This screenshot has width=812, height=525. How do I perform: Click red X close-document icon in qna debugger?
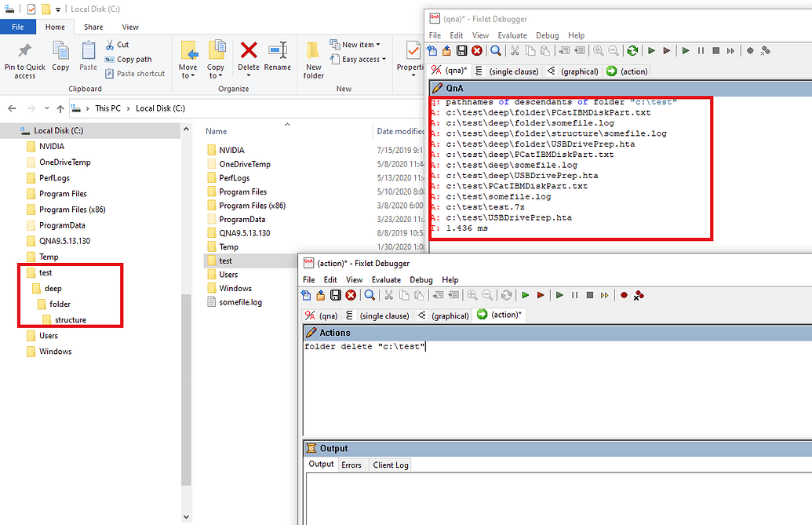[x=477, y=51]
